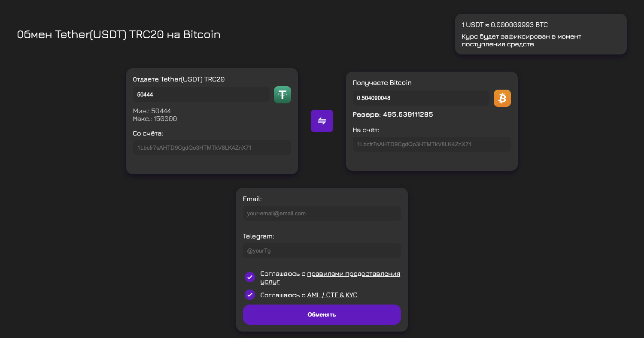
Task: Click the green Tether USDT coin icon
Action: tap(282, 94)
